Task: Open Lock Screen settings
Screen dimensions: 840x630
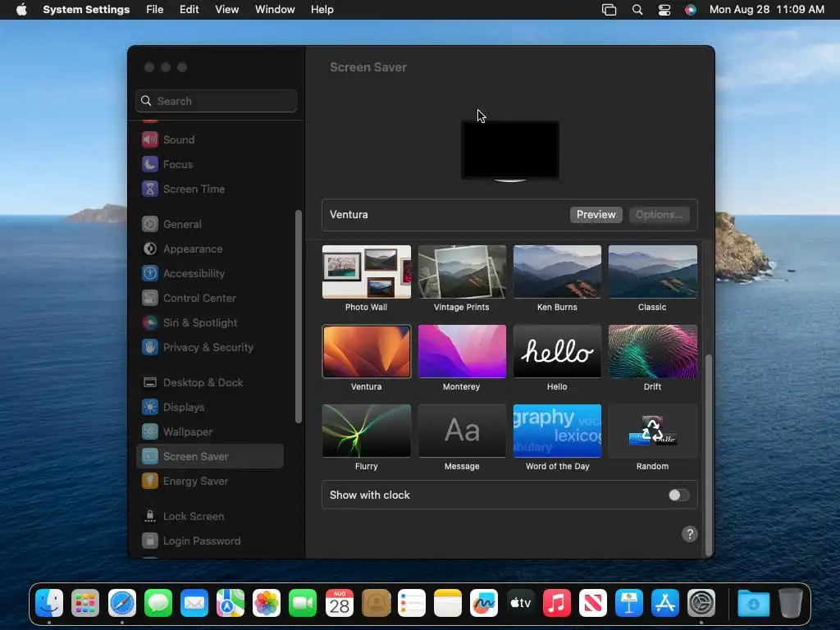Action: (x=209, y=517)
